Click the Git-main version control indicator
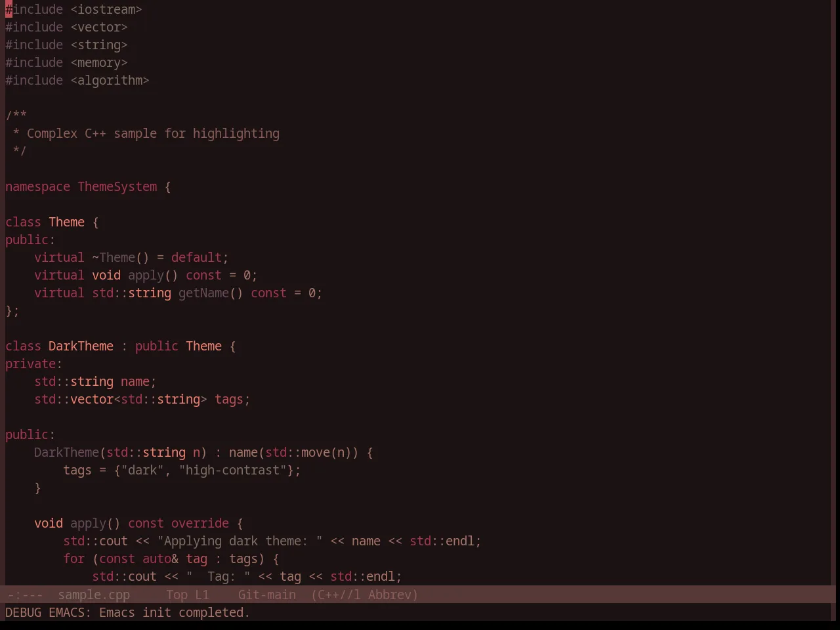The image size is (840, 630). [267, 595]
